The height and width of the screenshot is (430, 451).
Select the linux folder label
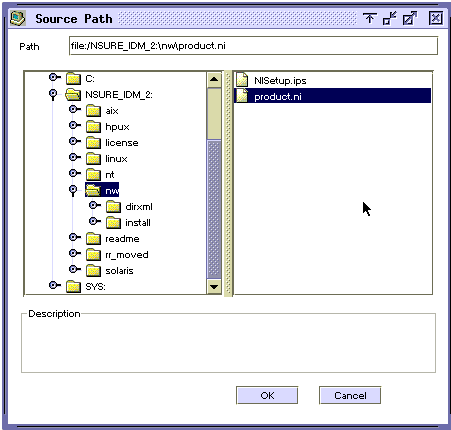[x=116, y=159]
